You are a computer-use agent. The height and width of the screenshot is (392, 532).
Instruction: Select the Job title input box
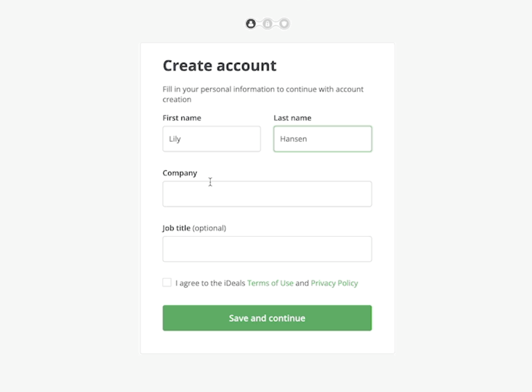[x=267, y=249]
